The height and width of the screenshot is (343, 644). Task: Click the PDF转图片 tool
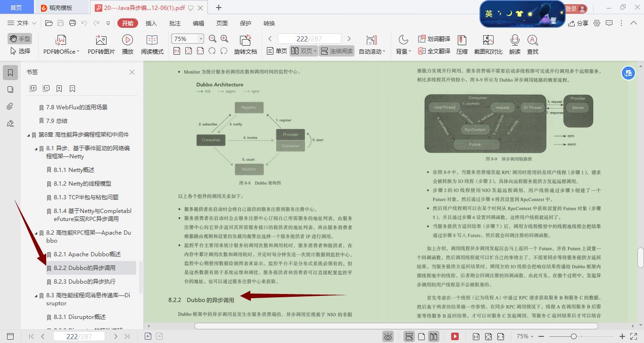pos(101,45)
